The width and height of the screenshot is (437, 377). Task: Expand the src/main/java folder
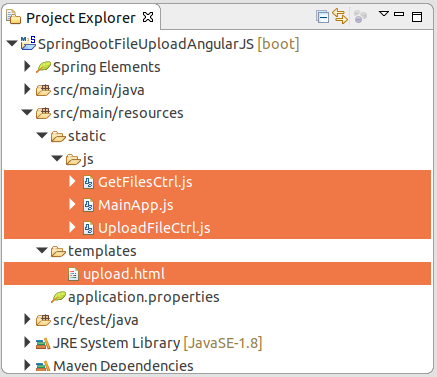click(x=27, y=89)
